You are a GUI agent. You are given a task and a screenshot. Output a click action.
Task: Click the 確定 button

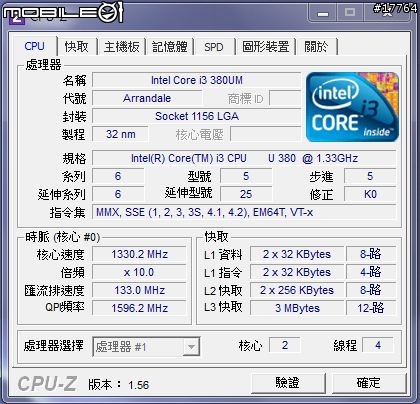click(369, 383)
